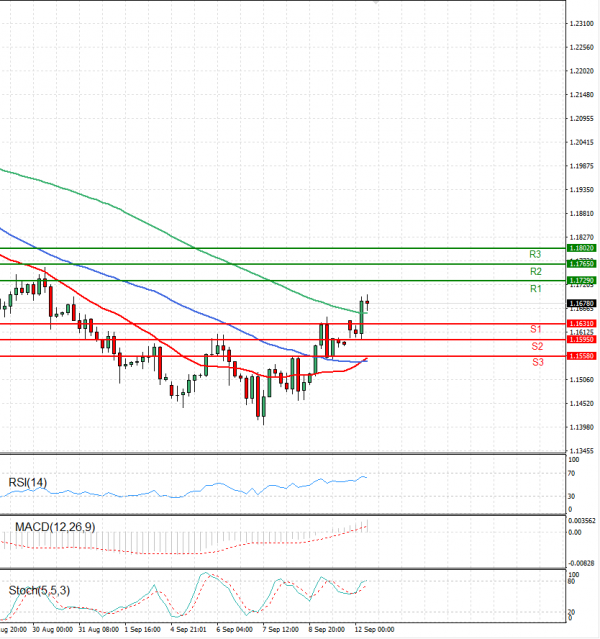Select the current price tag 1.16780
Screen dimensions: 600x639
[x=582, y=303]
